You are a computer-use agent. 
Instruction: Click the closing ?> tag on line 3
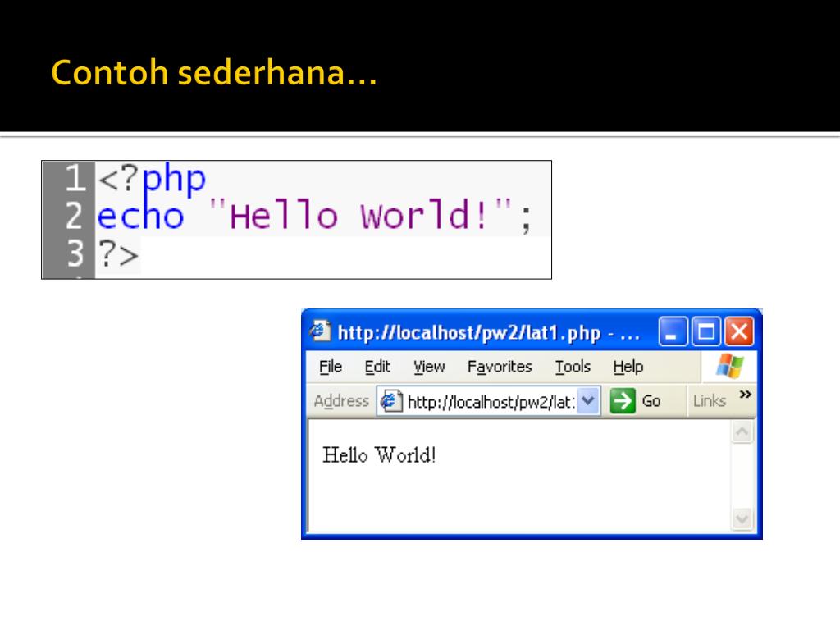click(x=119, y=254)
